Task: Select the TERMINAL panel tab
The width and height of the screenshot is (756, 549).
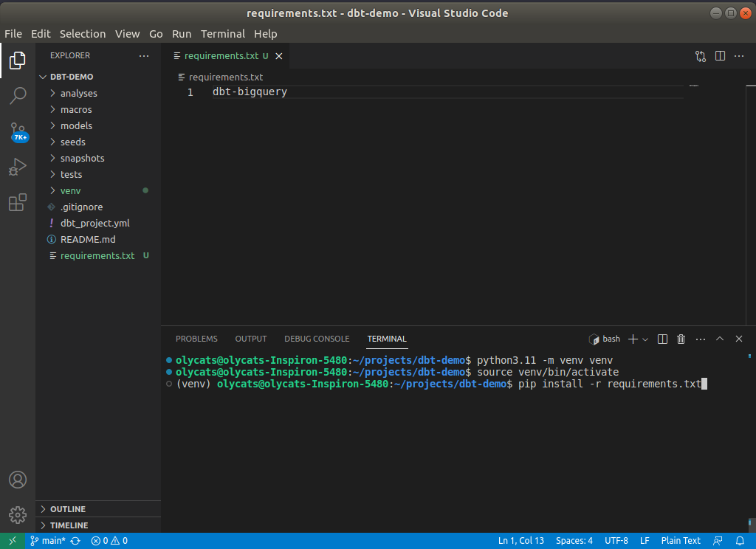Action: [387, 339]
